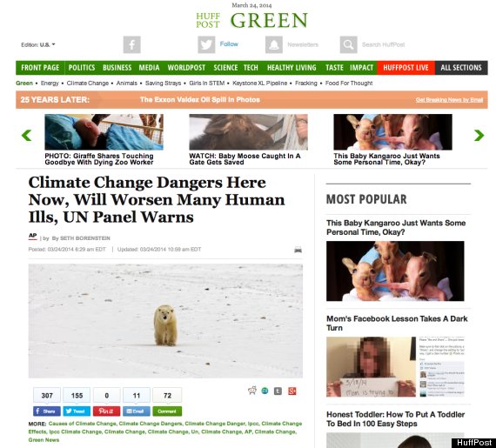Open the Politics section tab

pyautogui.click(x=82, y=68)
